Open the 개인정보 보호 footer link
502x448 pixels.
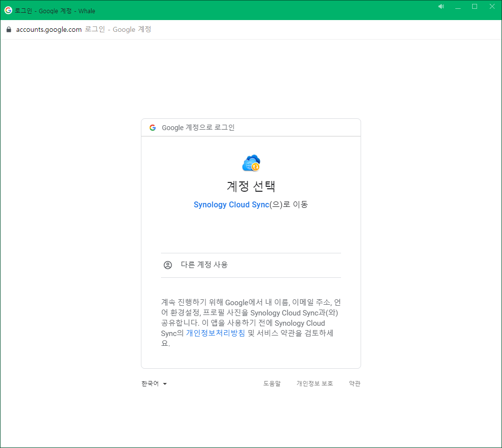(x=315, y=384)
